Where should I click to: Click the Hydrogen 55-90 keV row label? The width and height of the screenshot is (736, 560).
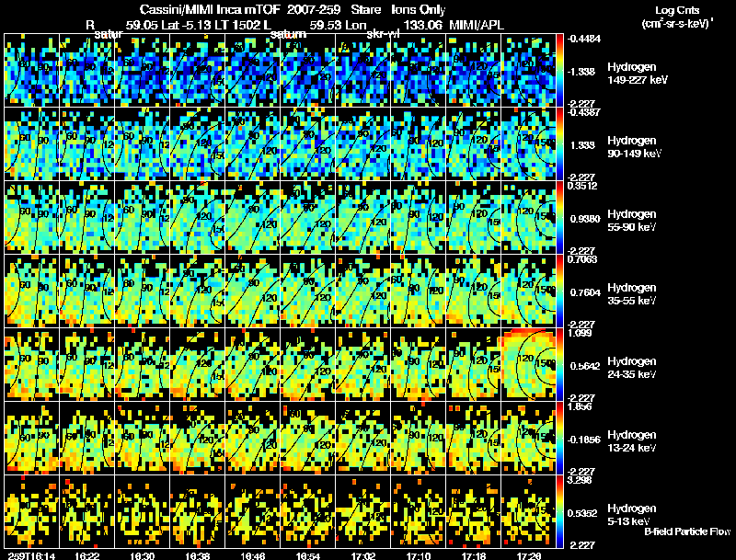(x=632, y=221)
